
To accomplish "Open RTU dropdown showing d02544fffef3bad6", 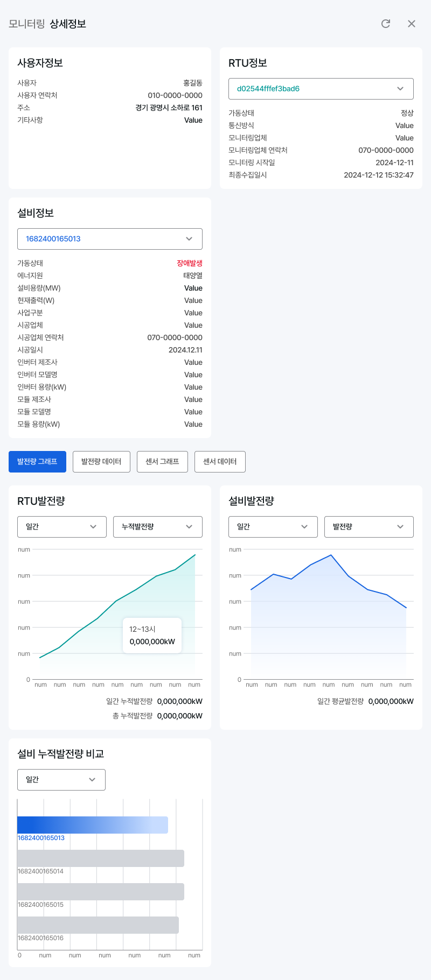I will pyautogui.click(x=321, y=89).
